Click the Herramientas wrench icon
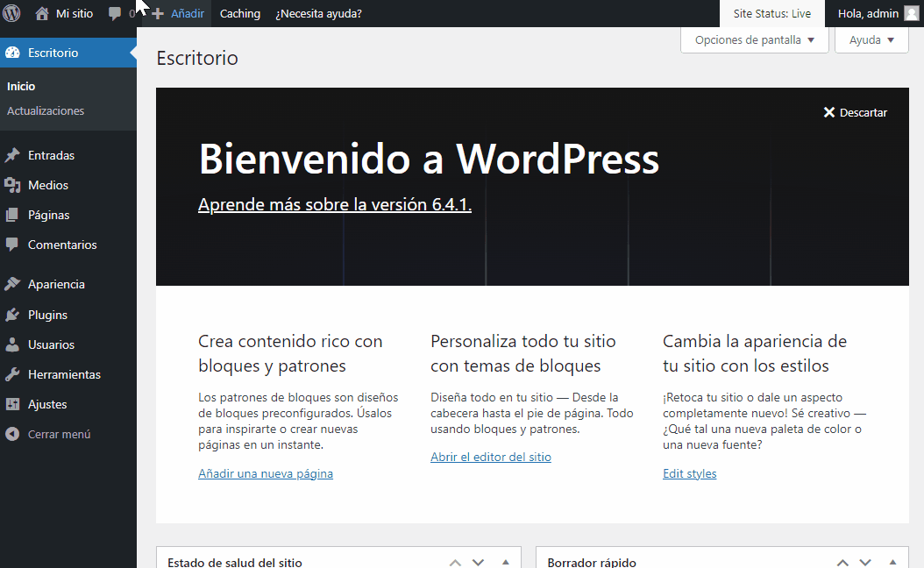 click(12, 374)
